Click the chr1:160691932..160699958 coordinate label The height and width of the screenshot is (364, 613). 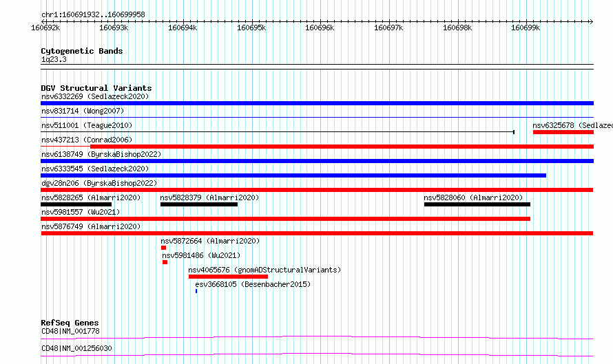[93, 14]
